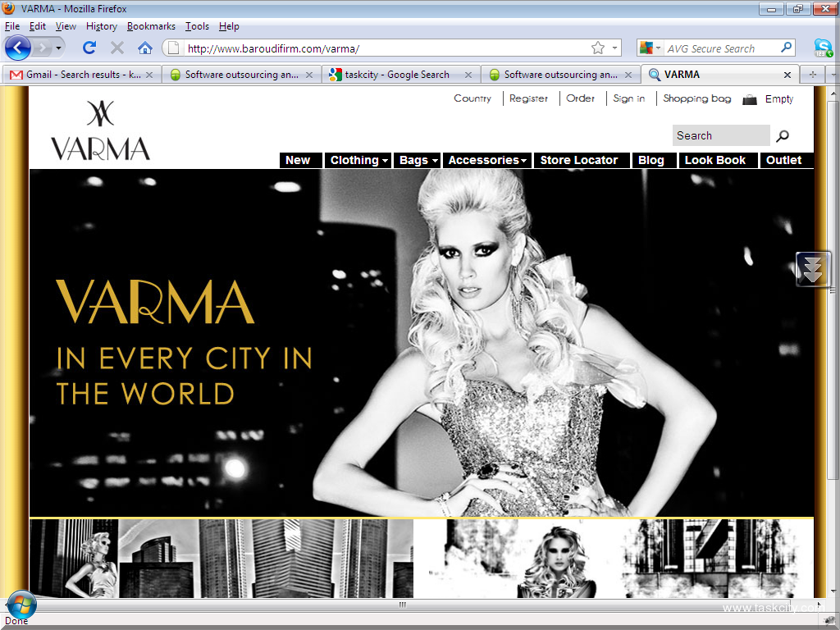
Task: Click the Sign in link
Action: point(628,98)
